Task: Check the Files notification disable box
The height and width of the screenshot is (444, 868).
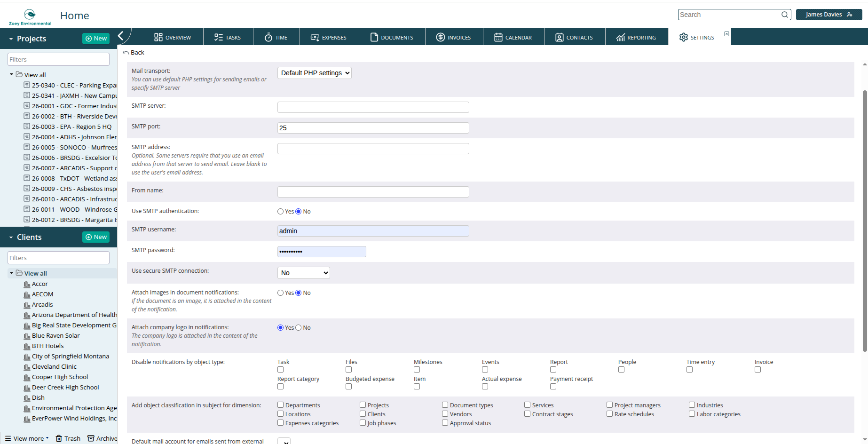Action: 349,370
